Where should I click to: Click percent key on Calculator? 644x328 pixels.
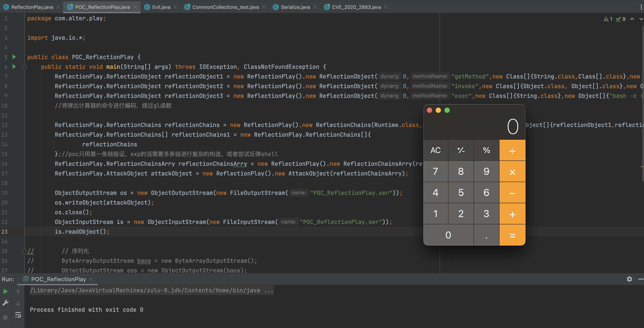pyautogui.click(x=486, y=150)
